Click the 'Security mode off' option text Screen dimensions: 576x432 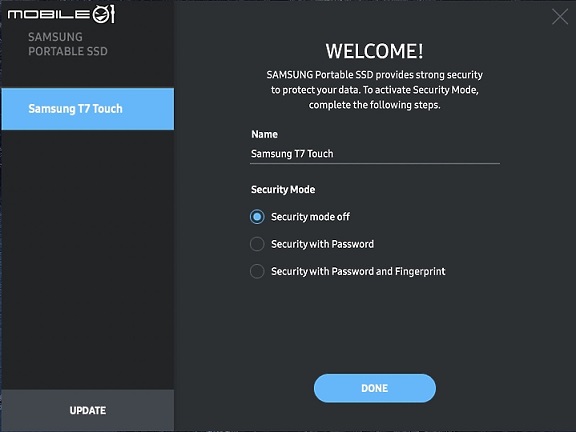310,217
